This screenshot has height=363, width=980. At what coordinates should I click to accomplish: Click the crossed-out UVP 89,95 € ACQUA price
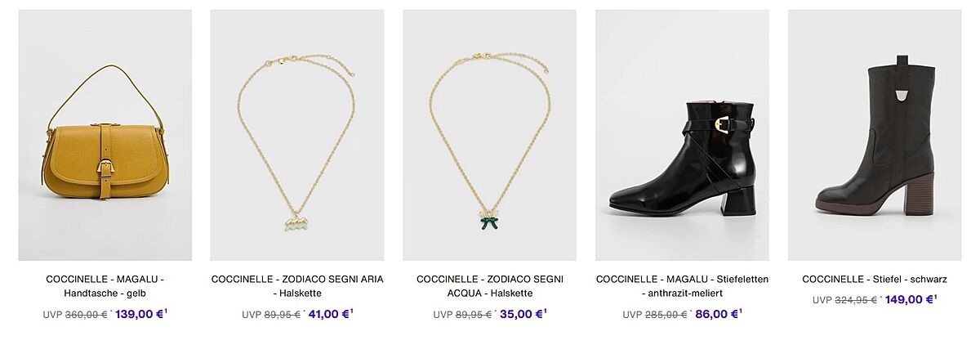(474, 314)
